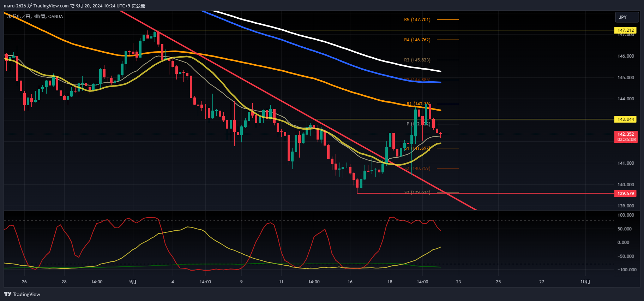Select the R3 (145.823) pivot label

coord(417,60)
